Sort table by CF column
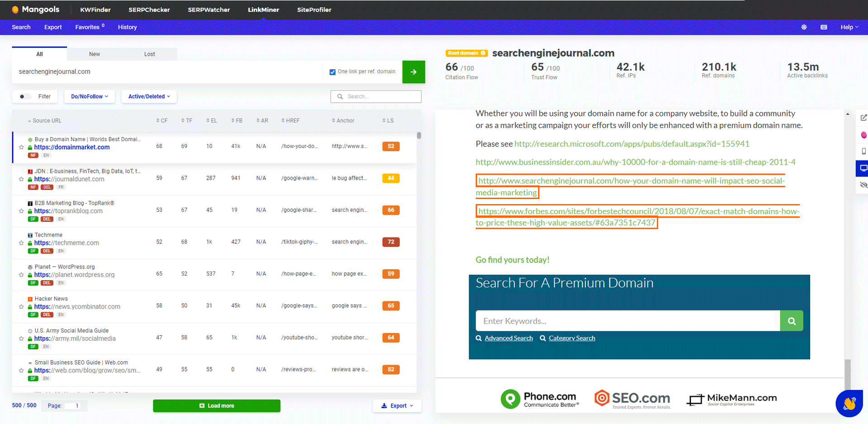Viewport: 868px width, 424px height. click(x=162, y=121)
